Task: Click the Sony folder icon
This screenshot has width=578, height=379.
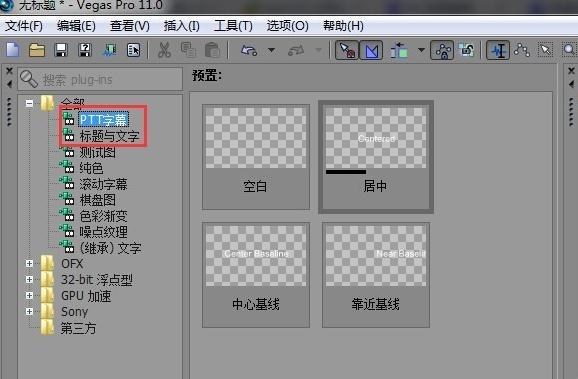Action: click(x=47, y=311)
